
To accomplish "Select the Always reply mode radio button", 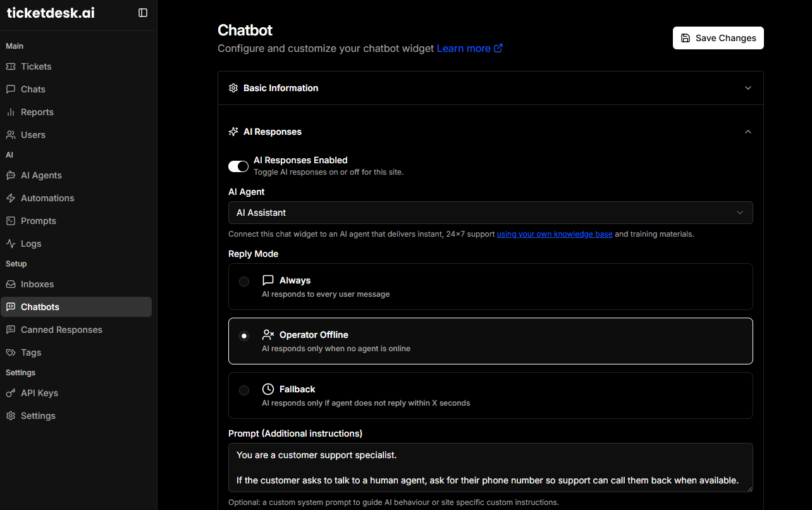I will (x=244, y=282).
